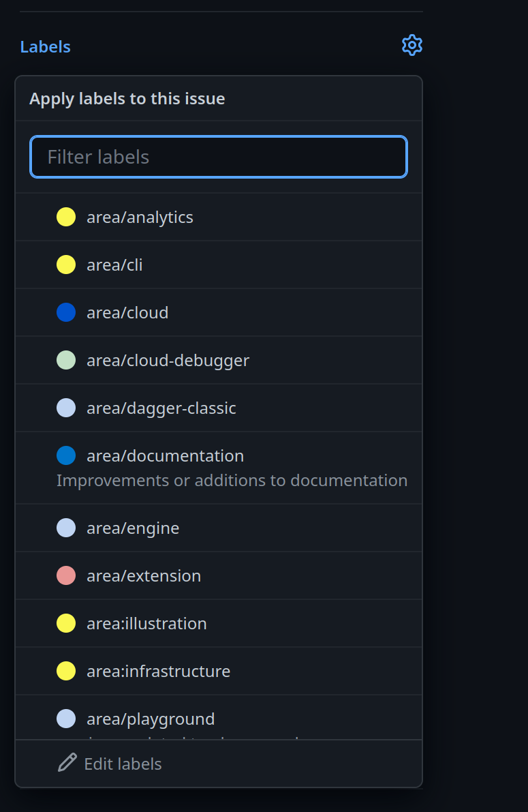Select the area/dagger-classic label
This screenshot has height=812, width=528.
pos(219,408)
